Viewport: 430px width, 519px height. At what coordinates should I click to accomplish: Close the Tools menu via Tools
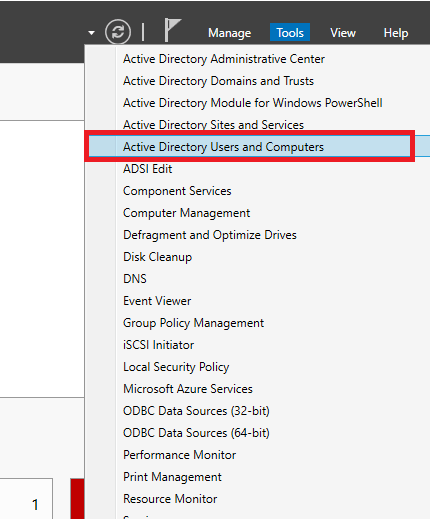click(x=290, y=32)
